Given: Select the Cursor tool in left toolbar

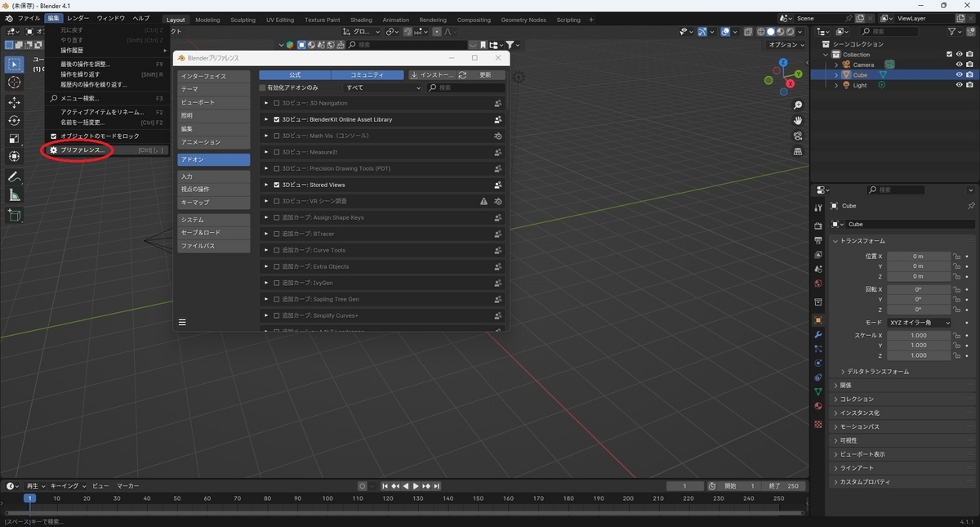Looking at the screenshot, I should (x=15, y=82).
